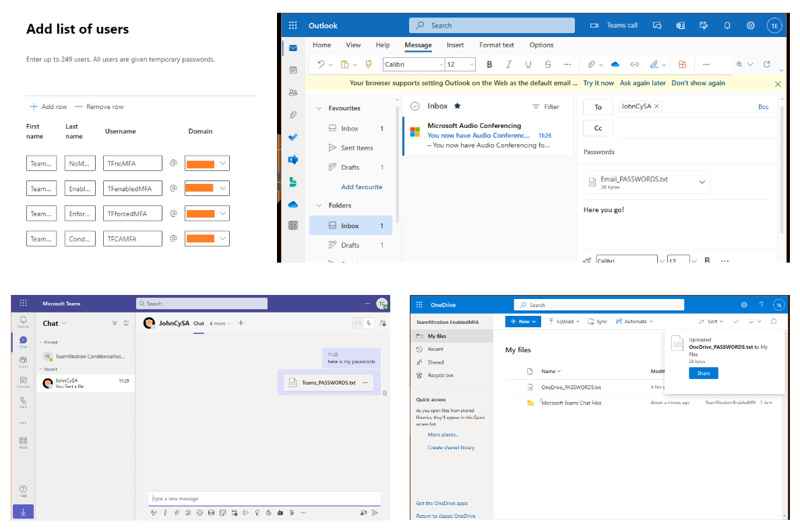Switch to the Insert tab in Outlook
The image size is (800, 532).
coord(455,45)
